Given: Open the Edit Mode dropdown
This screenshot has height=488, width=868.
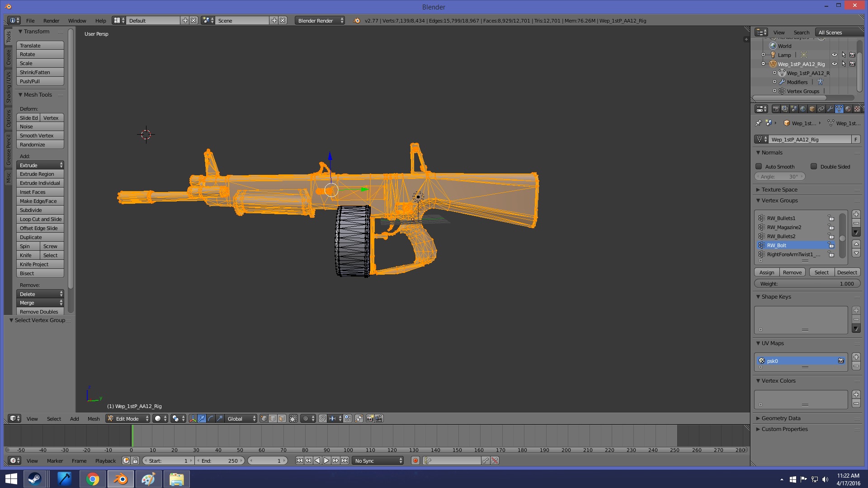Looking at the screenshot, I should point(128,418).
